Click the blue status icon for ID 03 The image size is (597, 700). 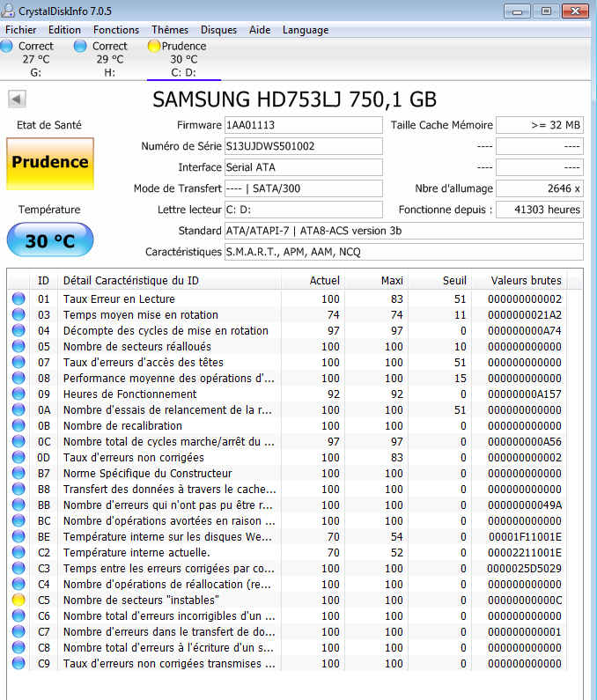pos(18,314)
